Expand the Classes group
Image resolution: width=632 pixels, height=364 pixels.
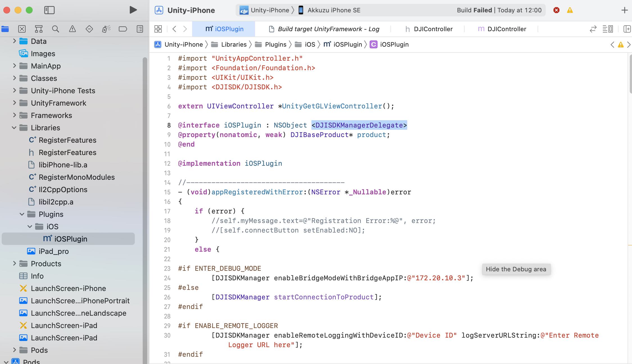[14, 78]
